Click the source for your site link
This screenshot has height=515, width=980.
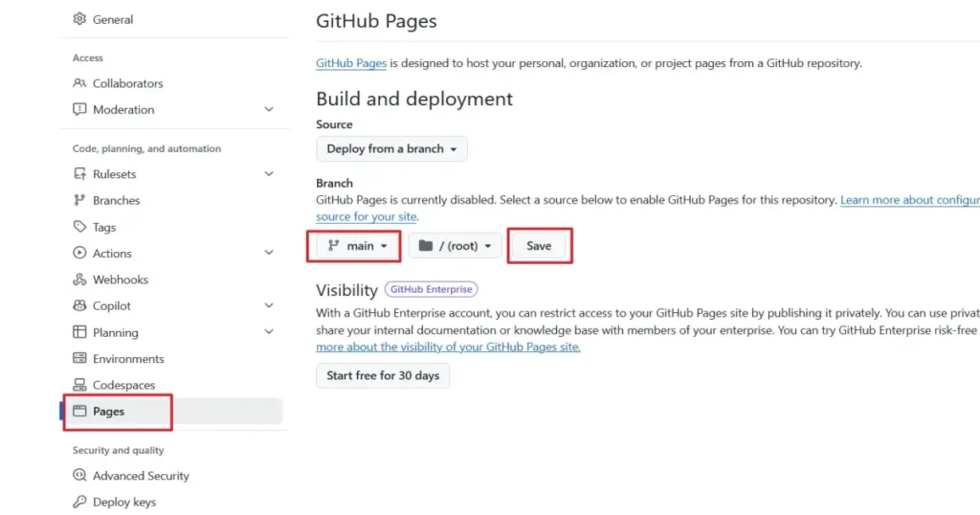coord(367,216)
